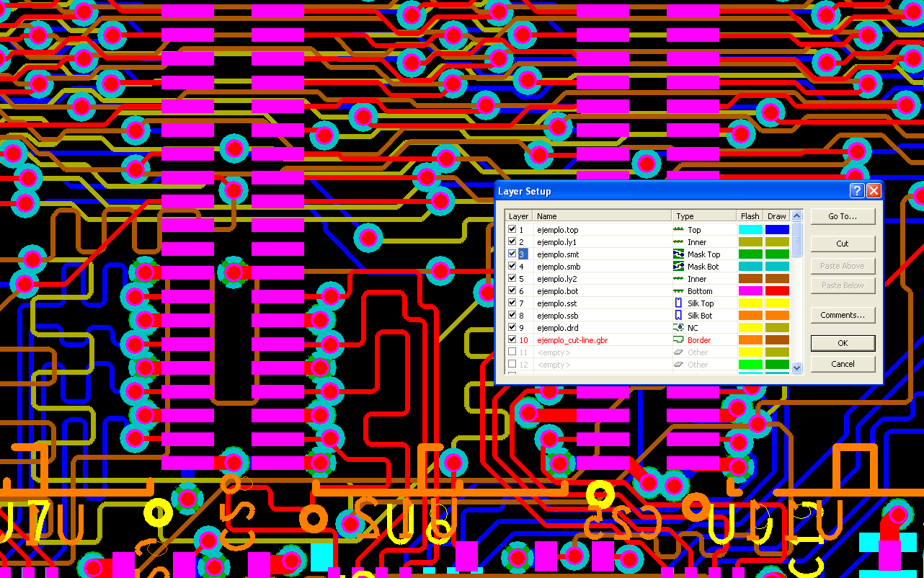Viewport: 924px width, 578px height.
Task: Click the NC drill type icon
Action: 678,328
